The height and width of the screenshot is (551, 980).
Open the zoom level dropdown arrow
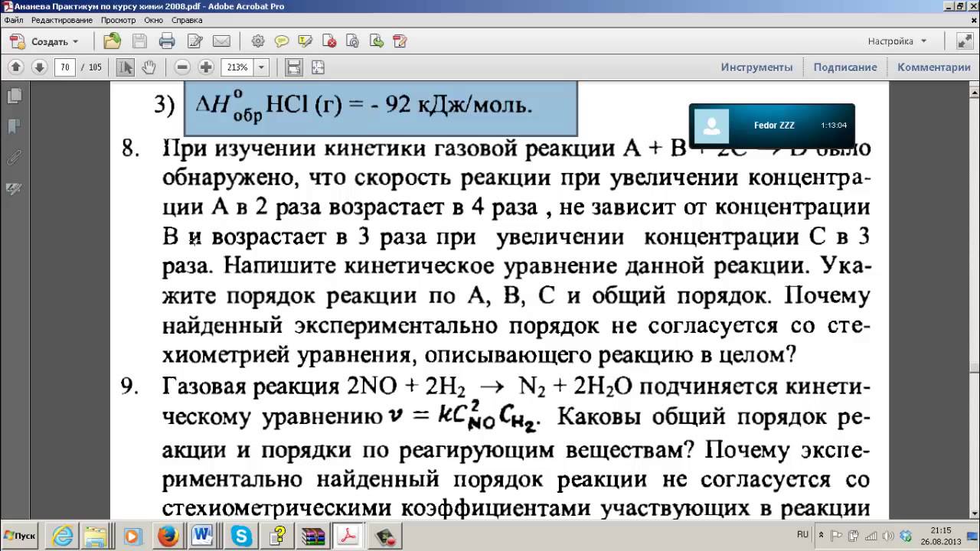262,67
